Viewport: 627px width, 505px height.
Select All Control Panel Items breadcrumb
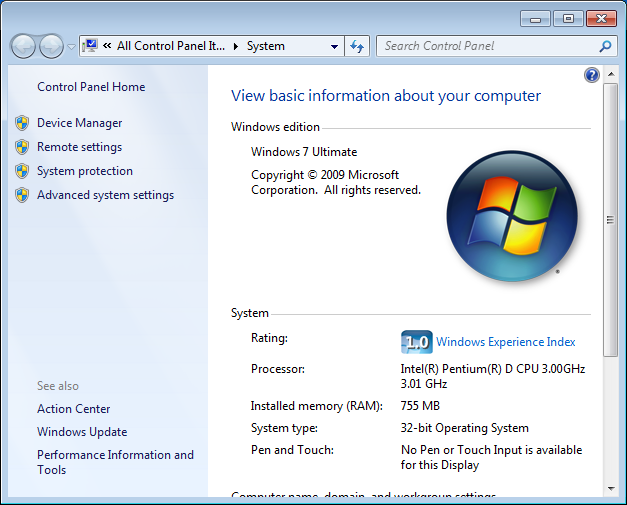coord(170,46)
